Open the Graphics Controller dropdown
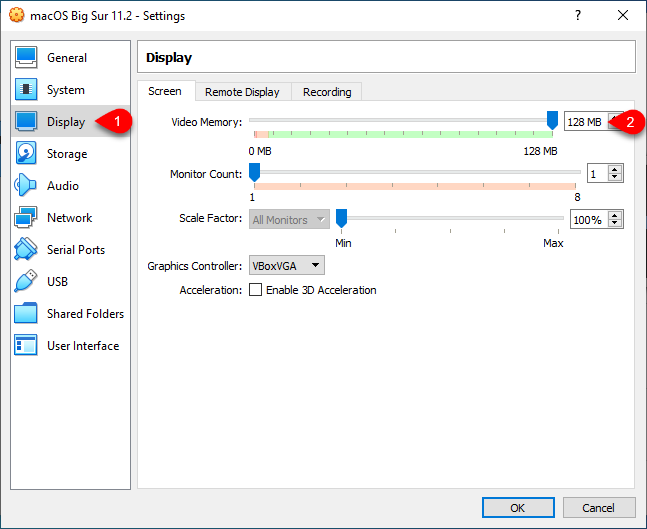647x529 pixels. pyautogui.click(x=287, y=265)
